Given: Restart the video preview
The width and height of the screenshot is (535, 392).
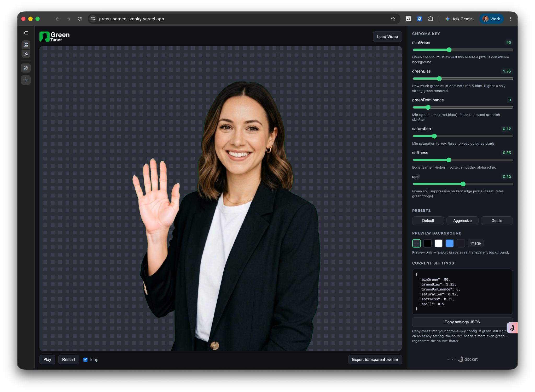Looking at the screenshot, I should [69, 360].
